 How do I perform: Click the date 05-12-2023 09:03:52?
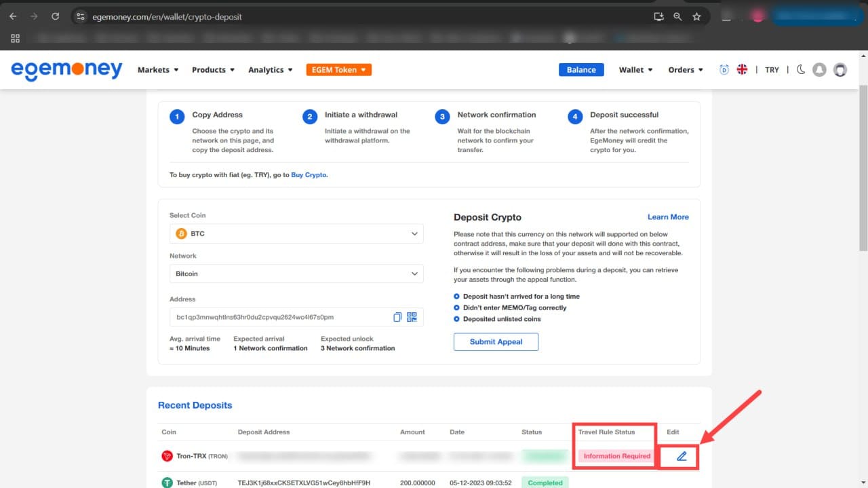click(480, 483)
